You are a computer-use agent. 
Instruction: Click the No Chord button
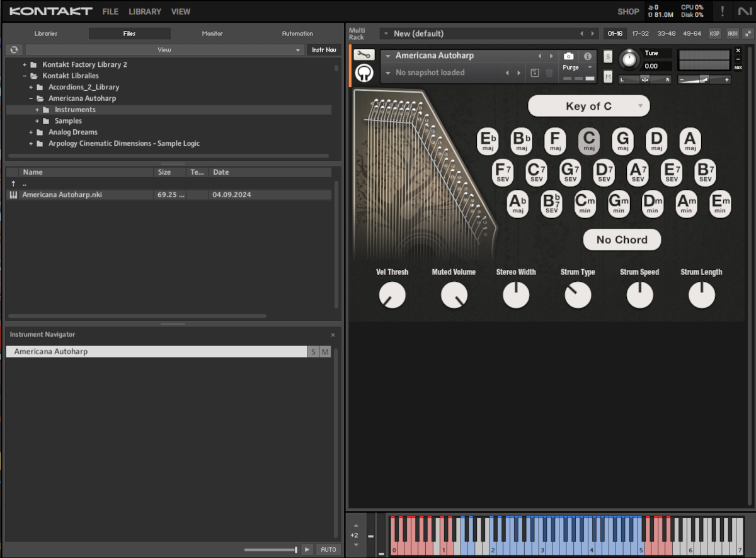(622, 240)
